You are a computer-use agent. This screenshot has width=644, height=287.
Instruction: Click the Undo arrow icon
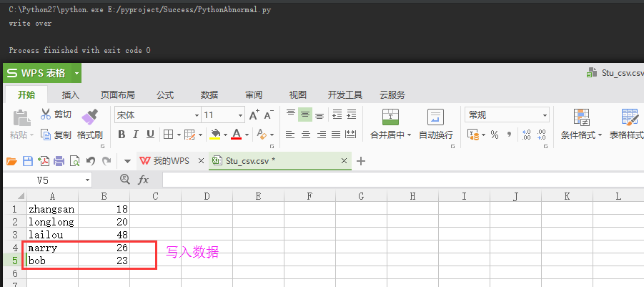tap(91, 161)
